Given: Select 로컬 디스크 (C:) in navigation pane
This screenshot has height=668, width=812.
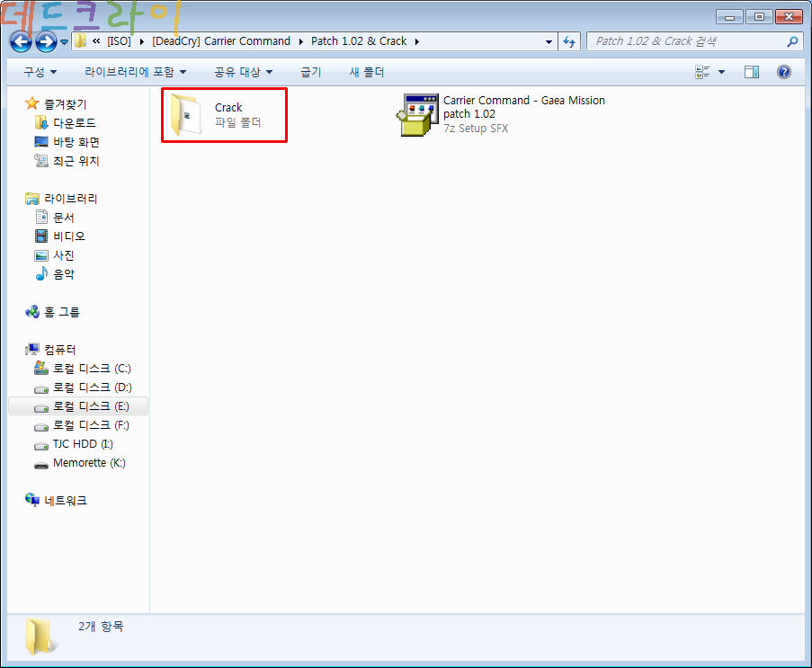Looking at the screenshot, I should [91, 369].
